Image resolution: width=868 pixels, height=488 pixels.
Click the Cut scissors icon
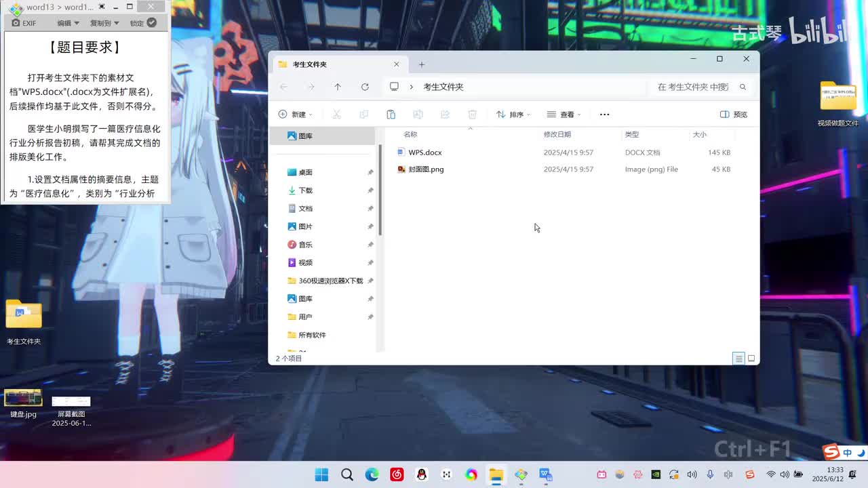[x=336, y=115]
